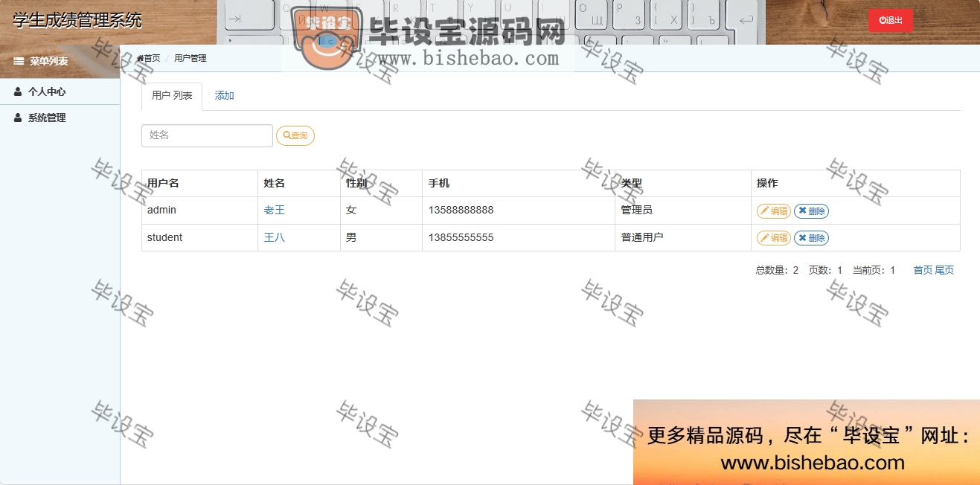
Task: Open the 添加 tab
Action: pyautogui.click(x=225, y=96)
